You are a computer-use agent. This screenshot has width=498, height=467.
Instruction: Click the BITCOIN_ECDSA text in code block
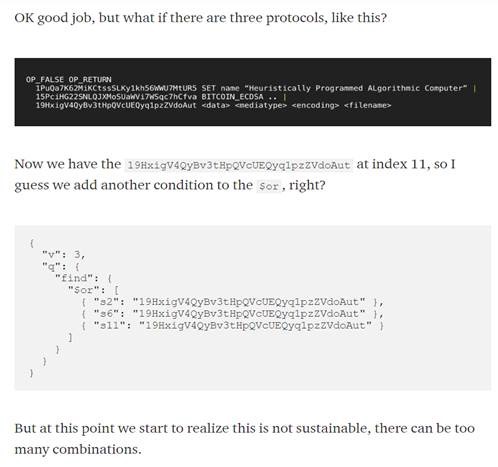click(232, 97)
